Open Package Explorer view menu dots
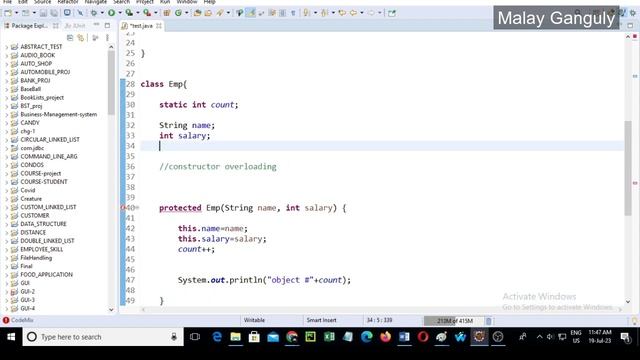Viewport: 640px width, 360px height. click(107, 38)
